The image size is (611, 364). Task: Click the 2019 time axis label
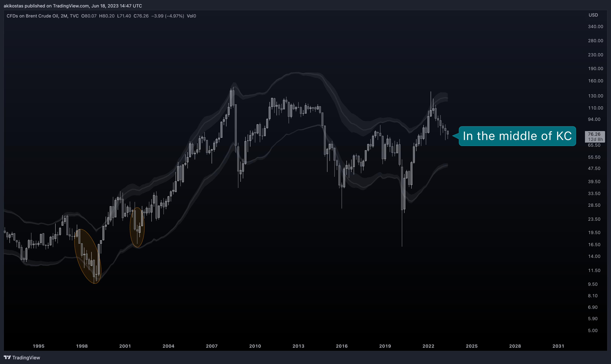click(x=385, y=346)
